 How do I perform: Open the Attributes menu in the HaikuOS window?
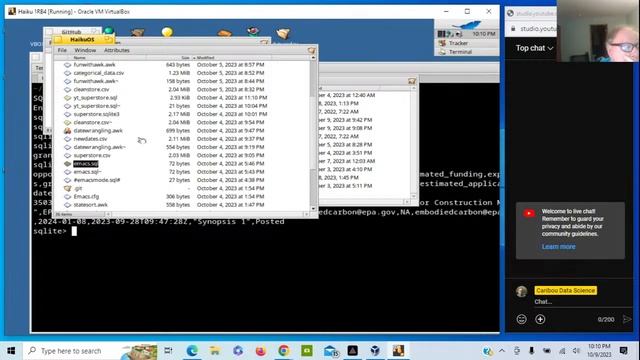[117, 50]
